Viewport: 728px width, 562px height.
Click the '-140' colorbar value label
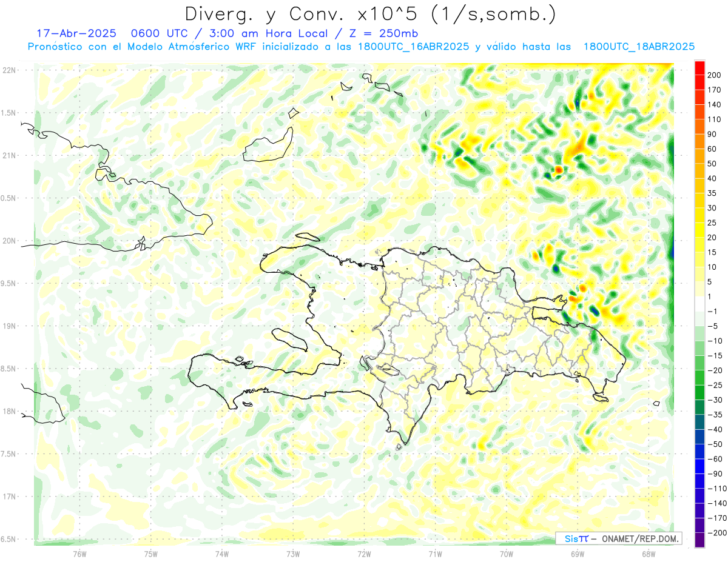pyautogui.click(x=716, y=503)
